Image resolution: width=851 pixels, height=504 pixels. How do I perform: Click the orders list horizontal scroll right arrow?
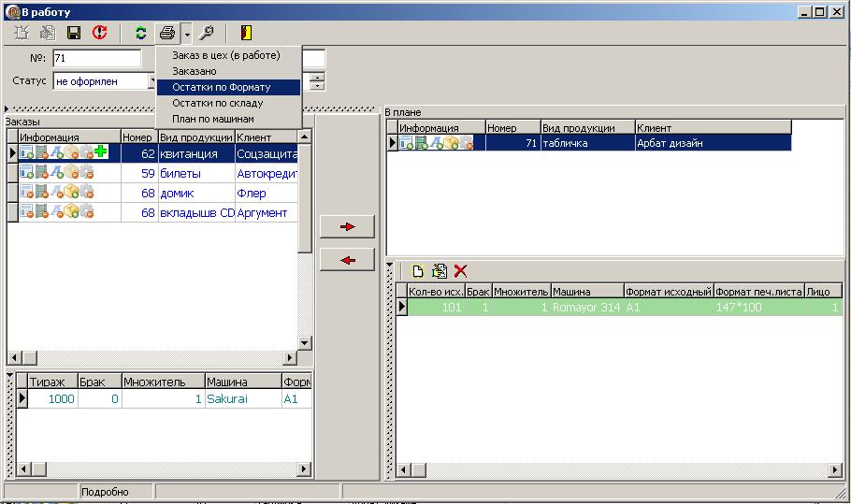pos(290,357)
